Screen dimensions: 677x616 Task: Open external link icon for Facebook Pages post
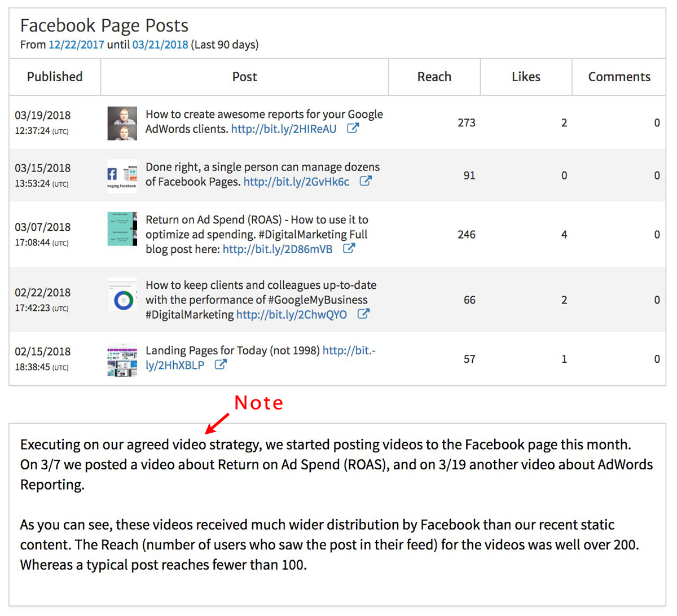[366, 181]
